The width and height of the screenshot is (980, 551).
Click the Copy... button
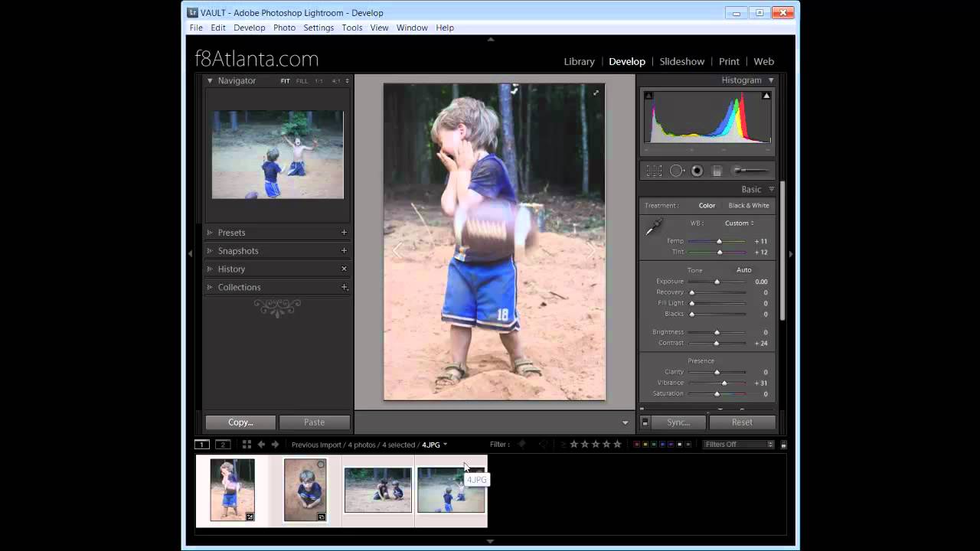(x=240, y=422)
